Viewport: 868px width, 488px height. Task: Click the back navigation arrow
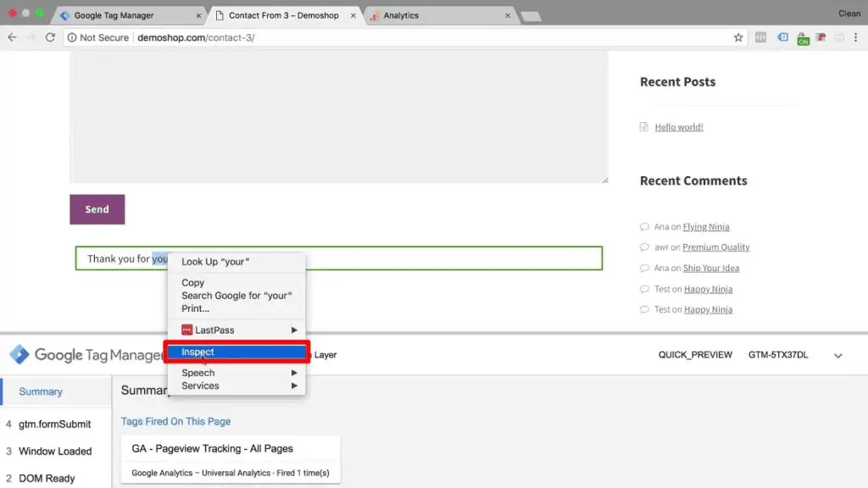[x=13, y=37]
